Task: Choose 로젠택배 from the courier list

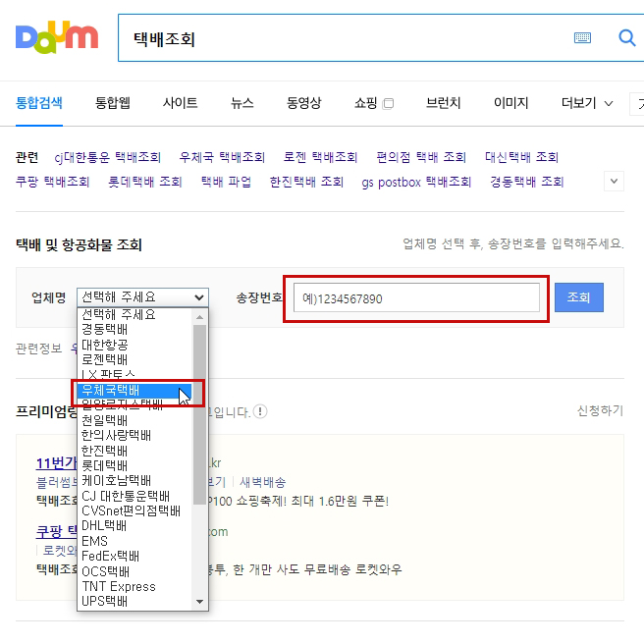Action: 134,359
